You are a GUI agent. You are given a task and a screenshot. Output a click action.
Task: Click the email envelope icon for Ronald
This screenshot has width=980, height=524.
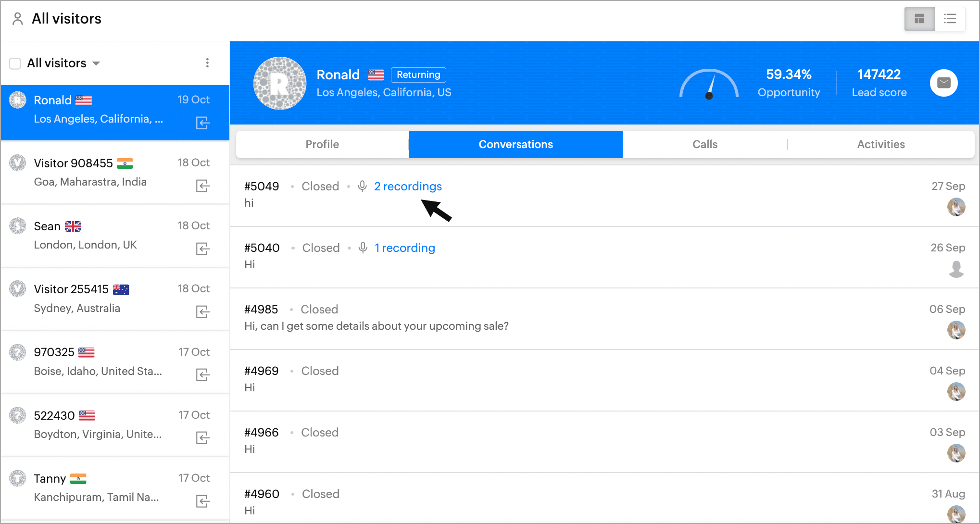pos(943,83)
